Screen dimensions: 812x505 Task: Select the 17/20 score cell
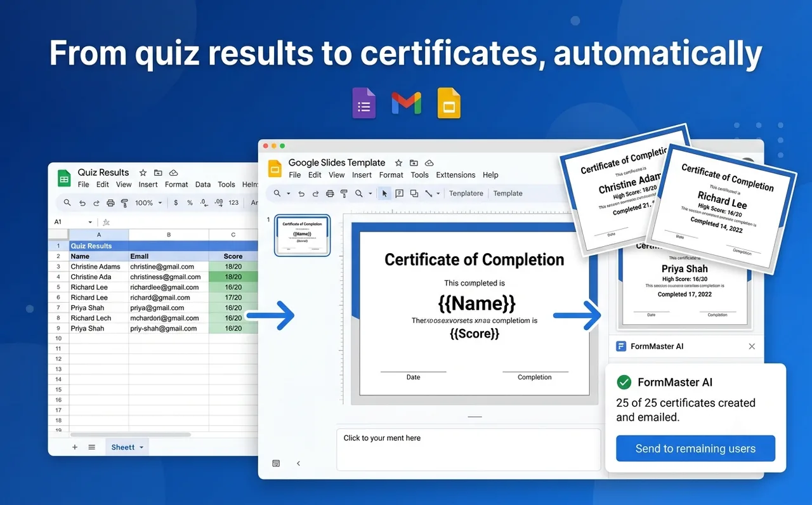click(x=233, y=298)
